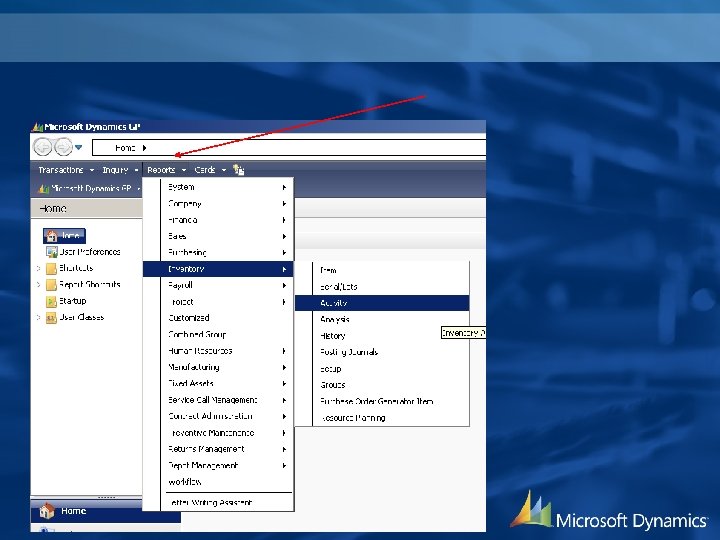Expand the Report Shortcuts folder

click(39, 284)
